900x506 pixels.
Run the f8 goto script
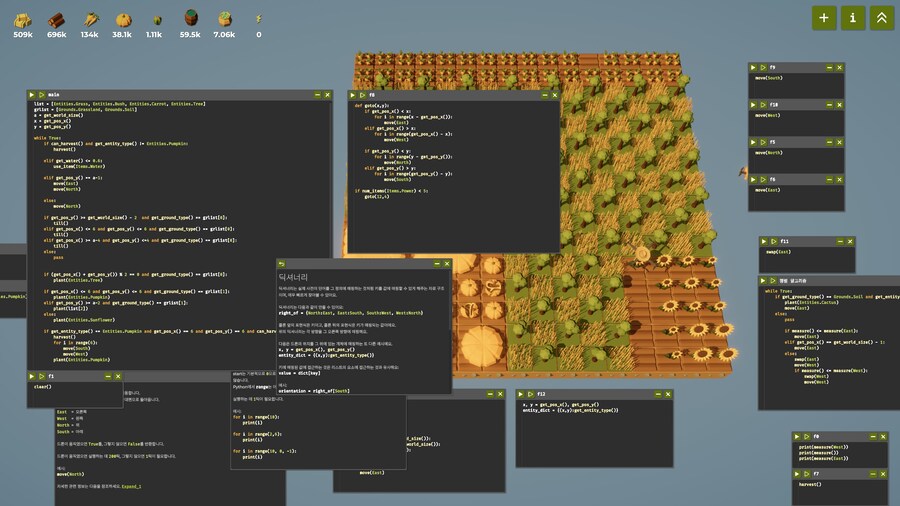click(x=350, y=94)
